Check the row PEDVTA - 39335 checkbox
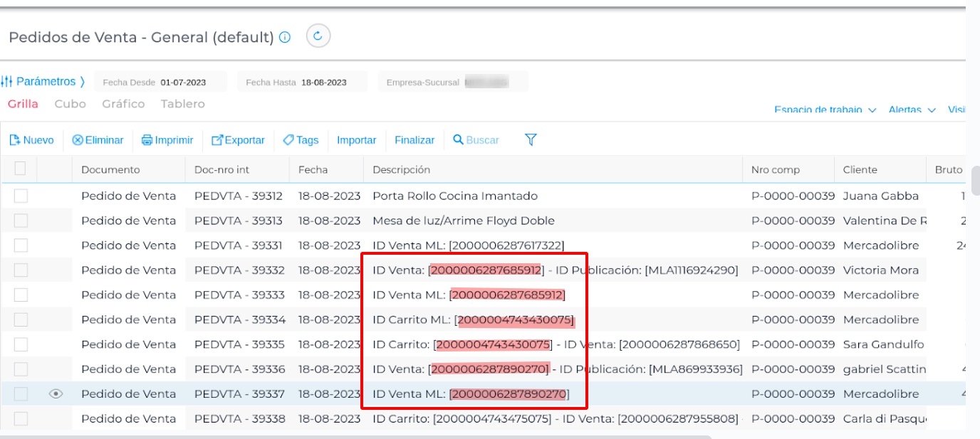 coord(21,344)
